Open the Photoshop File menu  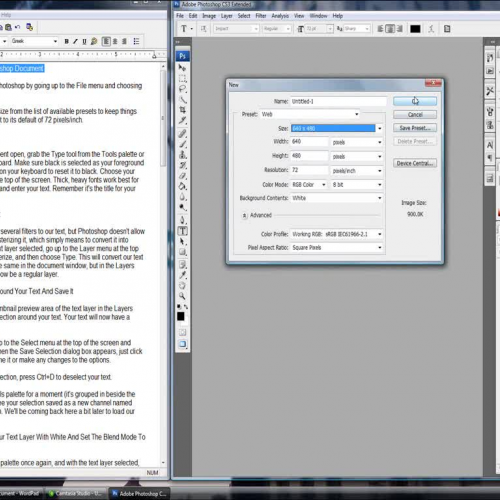click(x=180, y=16)
